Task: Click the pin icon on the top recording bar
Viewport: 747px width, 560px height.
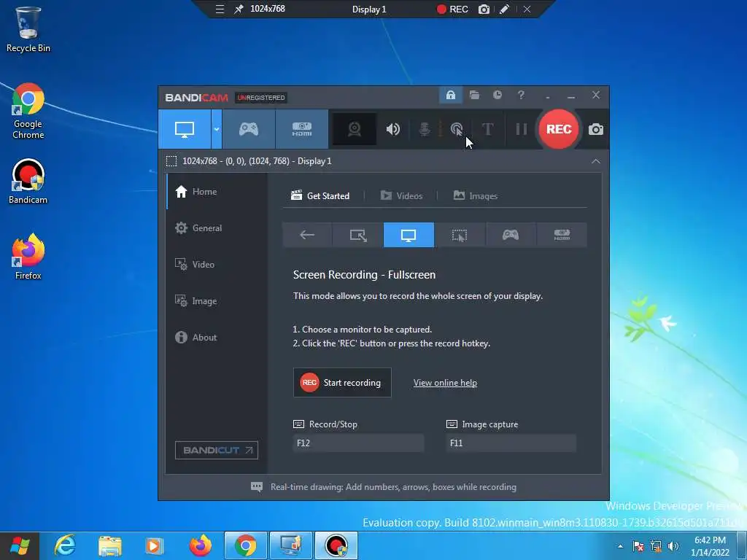Action: point(239,9)
